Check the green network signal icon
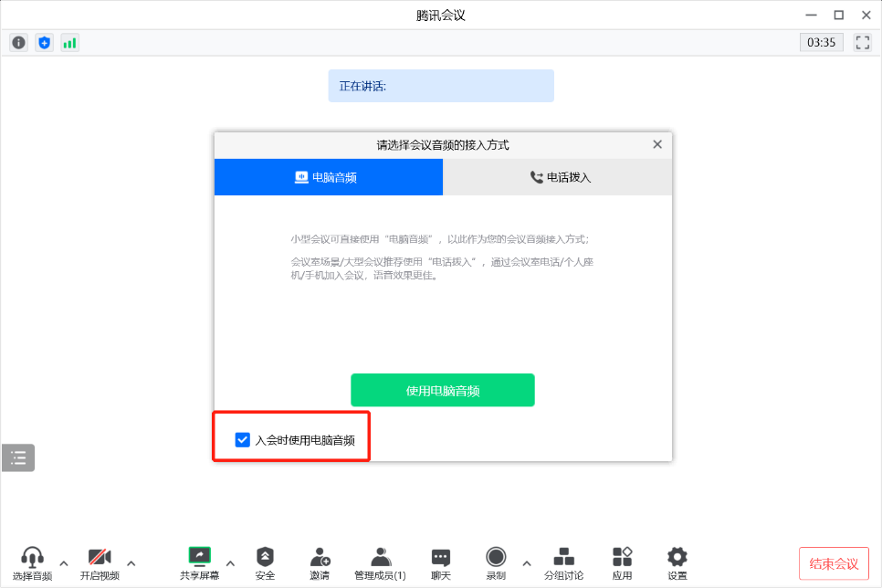 pos(69,43)
